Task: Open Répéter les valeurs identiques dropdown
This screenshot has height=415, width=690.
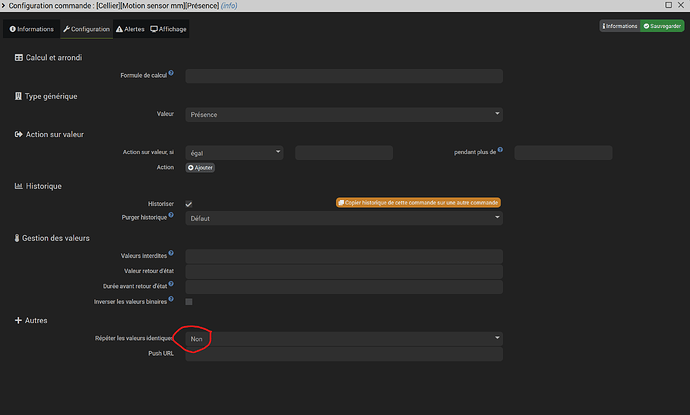Action: pyautogui.click(x=344, y=339)
